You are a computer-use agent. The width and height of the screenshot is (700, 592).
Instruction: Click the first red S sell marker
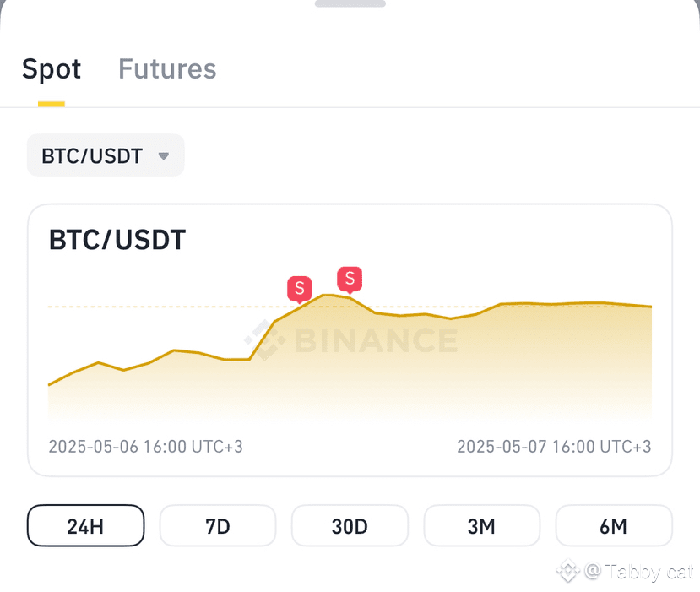[300, 290]
